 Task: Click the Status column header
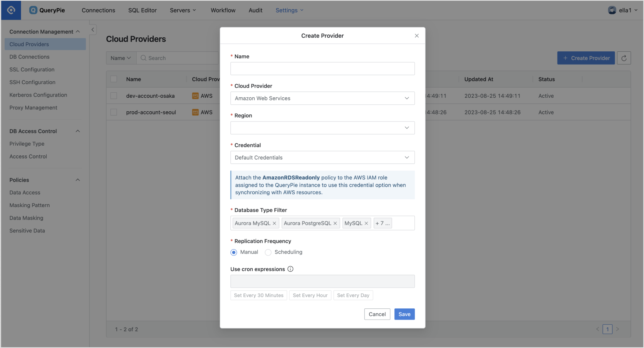click(547, 79)
